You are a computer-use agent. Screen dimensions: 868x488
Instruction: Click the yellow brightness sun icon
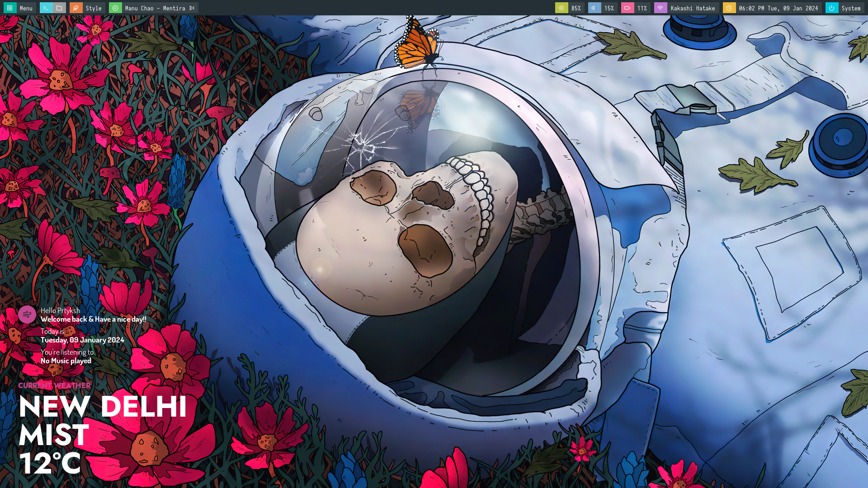pos(561,8)
